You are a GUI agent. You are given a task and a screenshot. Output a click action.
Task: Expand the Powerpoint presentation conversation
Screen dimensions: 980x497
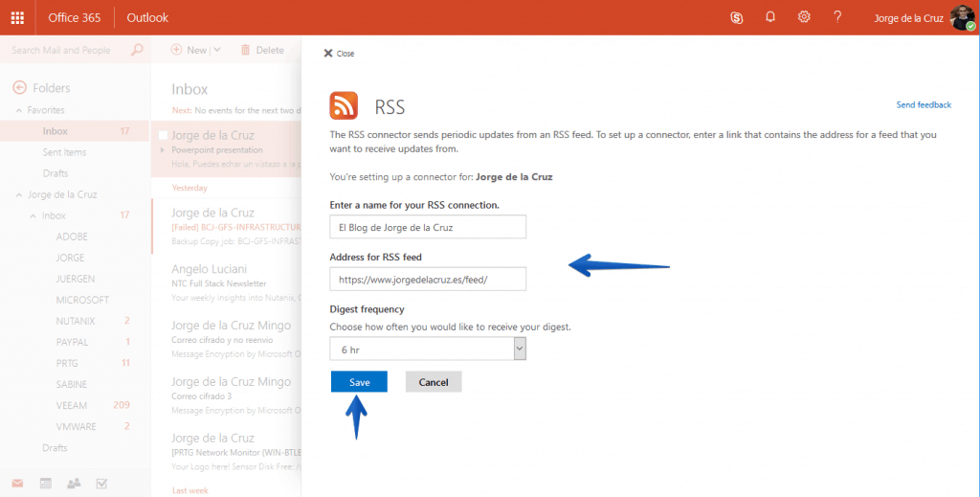[x=163, y=150]
